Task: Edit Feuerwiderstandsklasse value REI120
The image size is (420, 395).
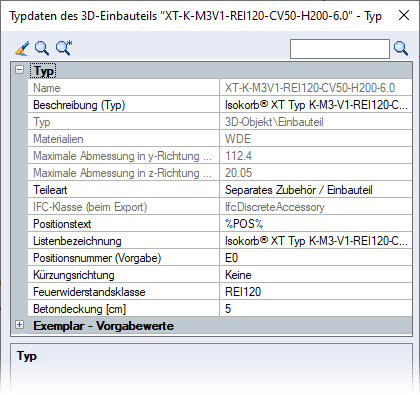Action: pos(316,292)
